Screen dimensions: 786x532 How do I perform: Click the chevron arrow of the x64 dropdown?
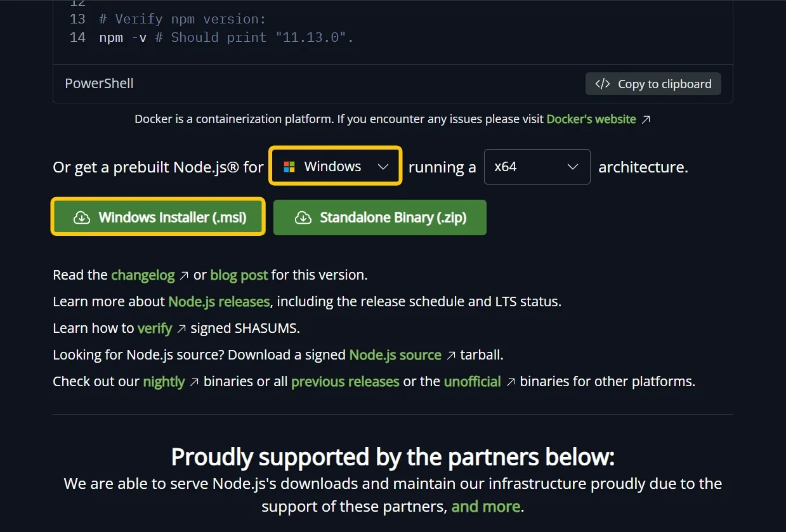(x=573, y=167)
